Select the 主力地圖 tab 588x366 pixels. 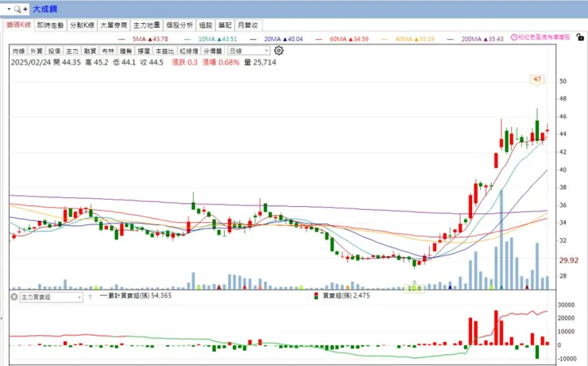click(147, 25)
